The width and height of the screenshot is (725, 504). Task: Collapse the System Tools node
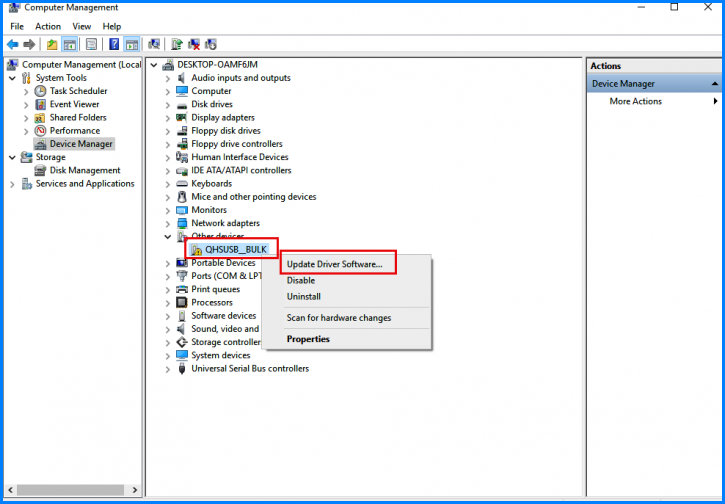[12, 78]
